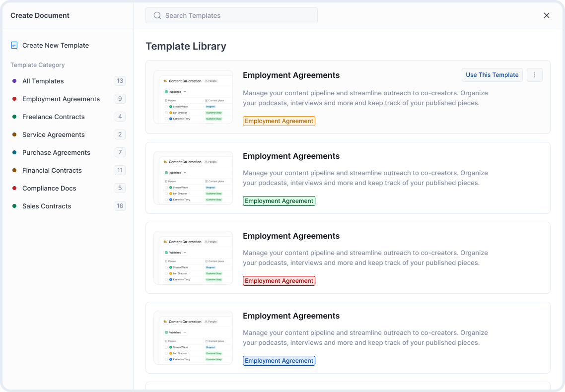The width and height of the screenshot is (565, 392).
Task: Select the Compliance Docs category
Action: (49, 188)
